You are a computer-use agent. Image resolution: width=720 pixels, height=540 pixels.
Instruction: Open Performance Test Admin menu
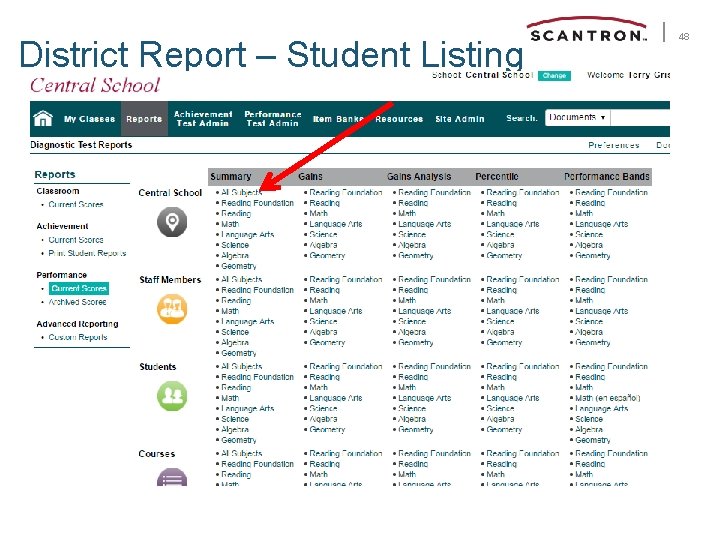pyautogui.click(x=272, y=118)
